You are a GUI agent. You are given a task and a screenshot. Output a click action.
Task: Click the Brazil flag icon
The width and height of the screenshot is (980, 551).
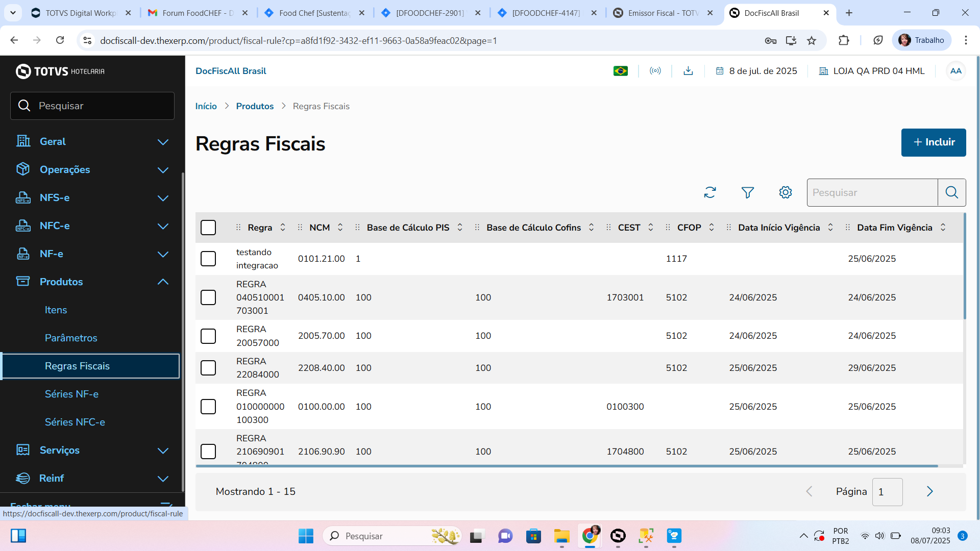(x=621, y=71)
